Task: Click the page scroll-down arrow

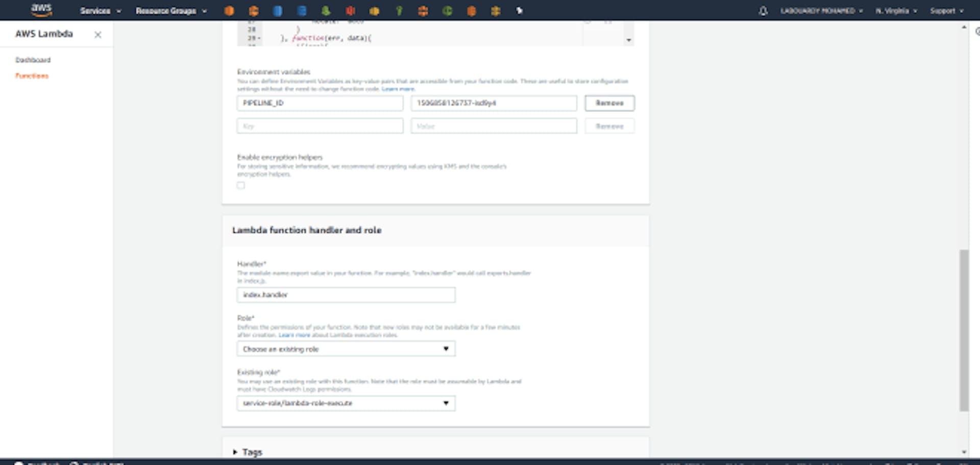Action: tap(964, 452)
